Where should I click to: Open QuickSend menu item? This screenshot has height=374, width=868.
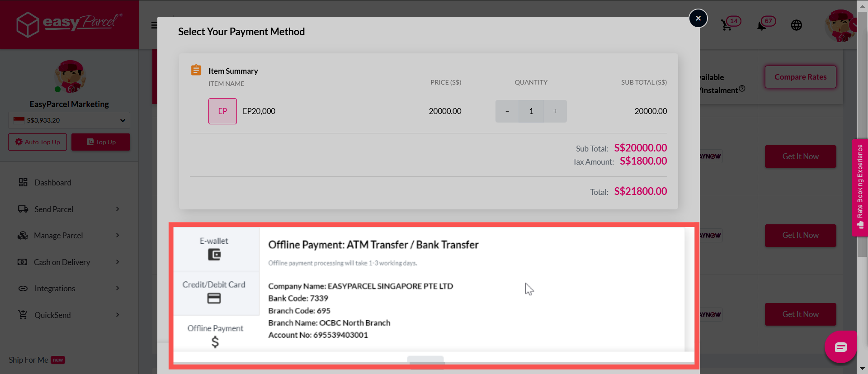[52, 315]
